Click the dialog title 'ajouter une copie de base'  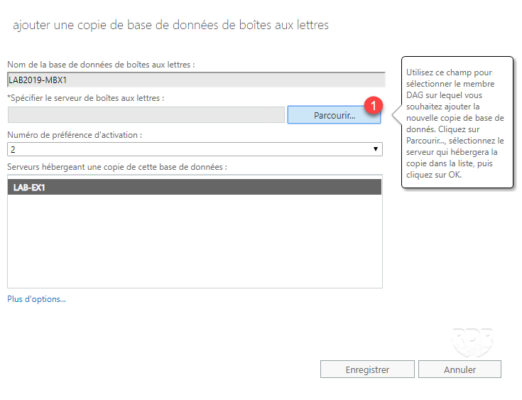171,25
